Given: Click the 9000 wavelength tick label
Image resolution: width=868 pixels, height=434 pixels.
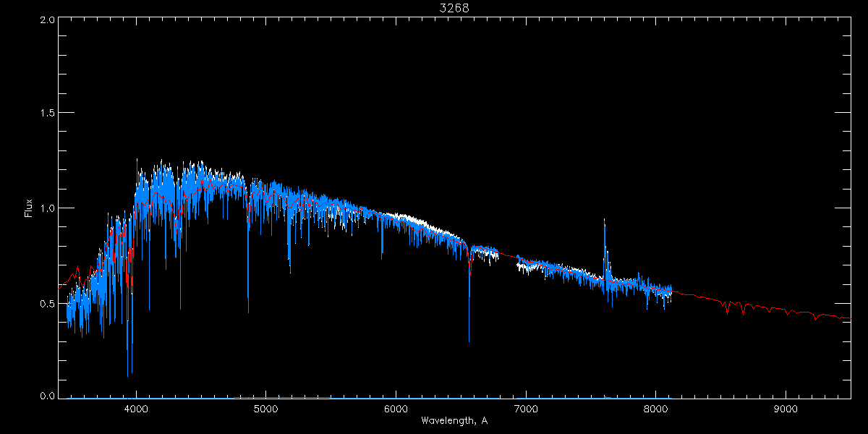Looking at the screenshot, I should 786,409.
